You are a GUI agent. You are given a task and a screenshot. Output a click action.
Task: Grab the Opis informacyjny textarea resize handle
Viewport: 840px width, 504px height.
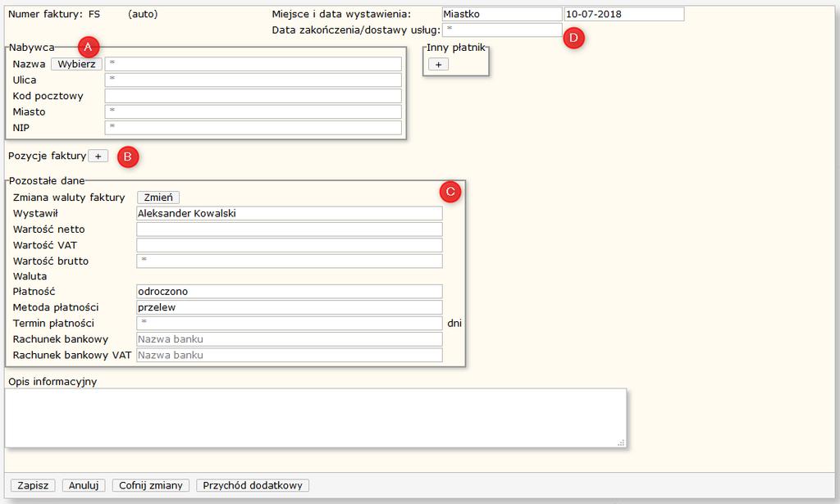point(621,443)
